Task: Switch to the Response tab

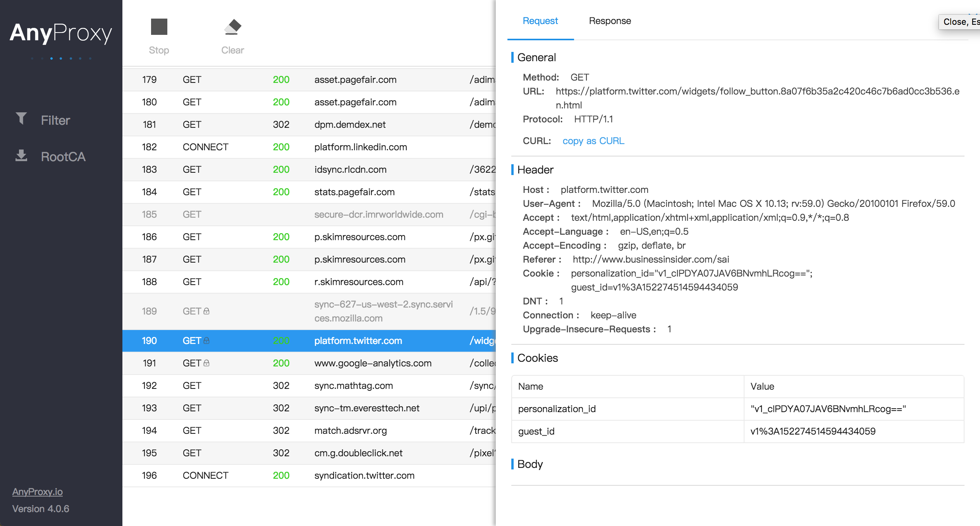Action: click(610, 21)
